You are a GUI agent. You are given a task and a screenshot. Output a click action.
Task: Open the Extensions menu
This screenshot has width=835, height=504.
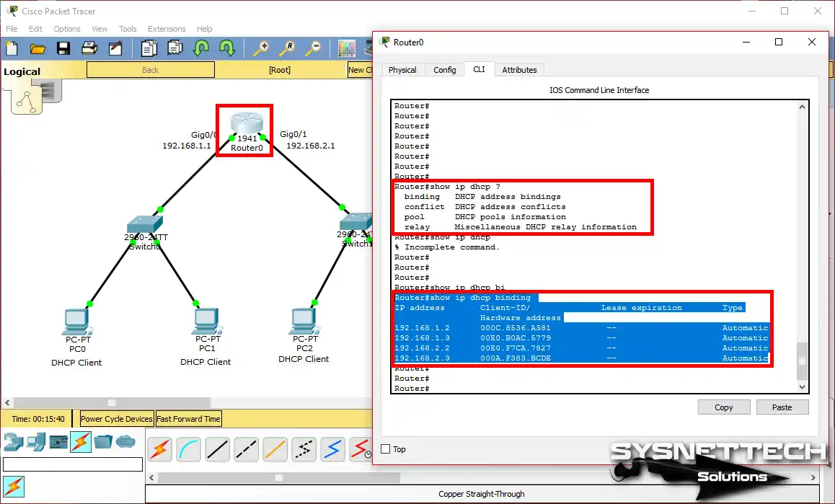167,29
